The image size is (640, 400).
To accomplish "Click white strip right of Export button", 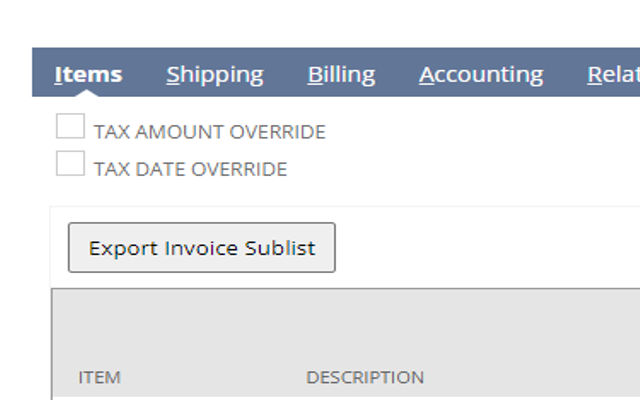I will (x=488, y=247).
